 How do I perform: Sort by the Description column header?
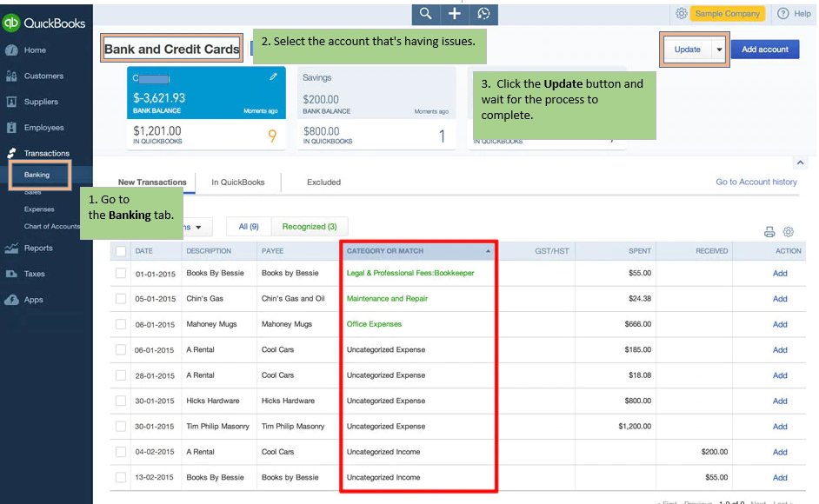pos(209,251)
